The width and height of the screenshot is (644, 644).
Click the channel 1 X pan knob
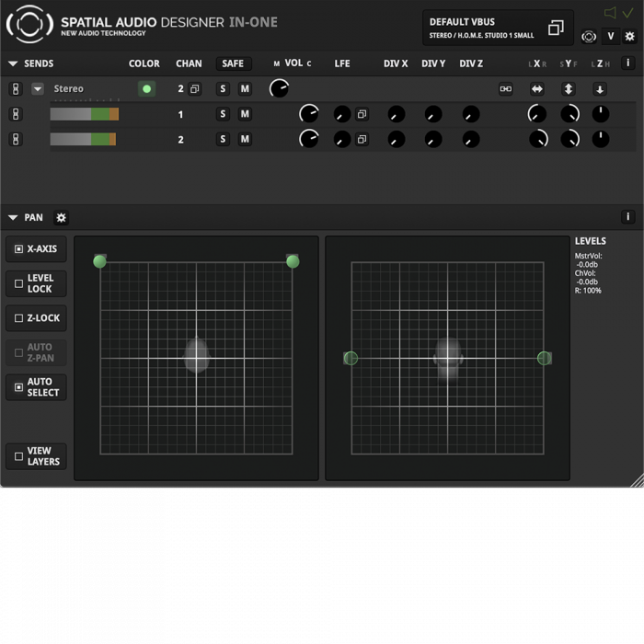point(537,114)
